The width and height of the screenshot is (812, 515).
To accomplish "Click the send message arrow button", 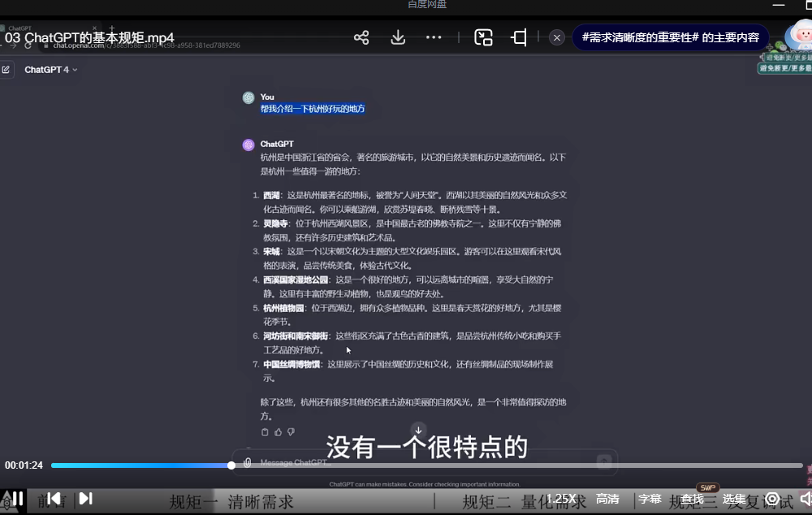I will (604, 461).
